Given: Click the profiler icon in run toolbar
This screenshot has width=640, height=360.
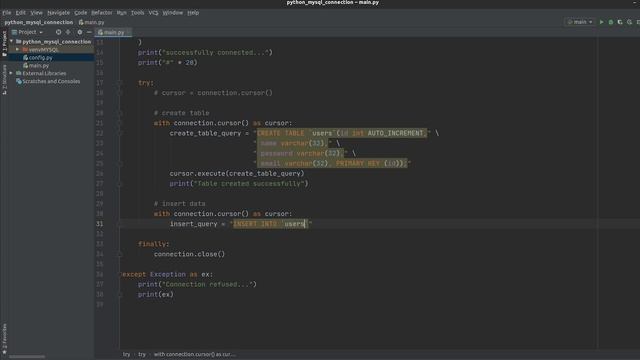Looking at the screenshot, I should [x=629, y=22].
